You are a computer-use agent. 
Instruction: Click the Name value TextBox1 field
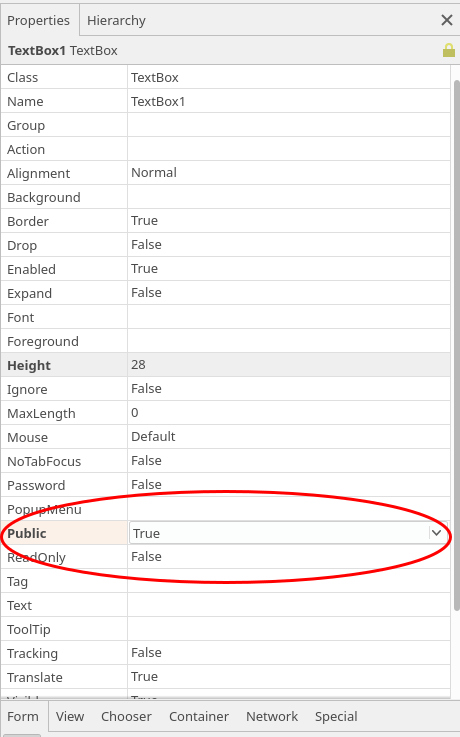[x=288, y=102]
